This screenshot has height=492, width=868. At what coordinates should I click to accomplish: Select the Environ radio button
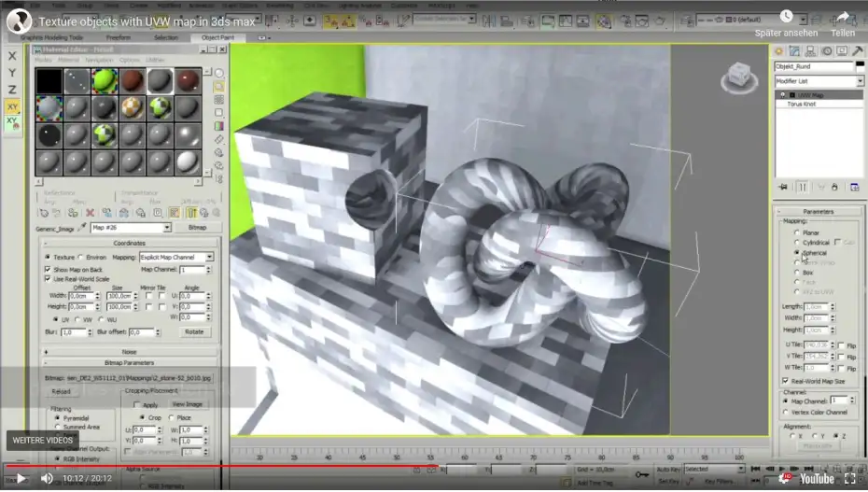pos(81,258)
